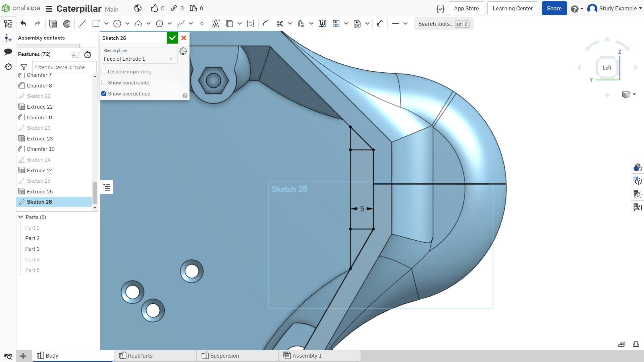Select the center point Circle tool
The image size is (644, 362).
click(x=117, y=24)
